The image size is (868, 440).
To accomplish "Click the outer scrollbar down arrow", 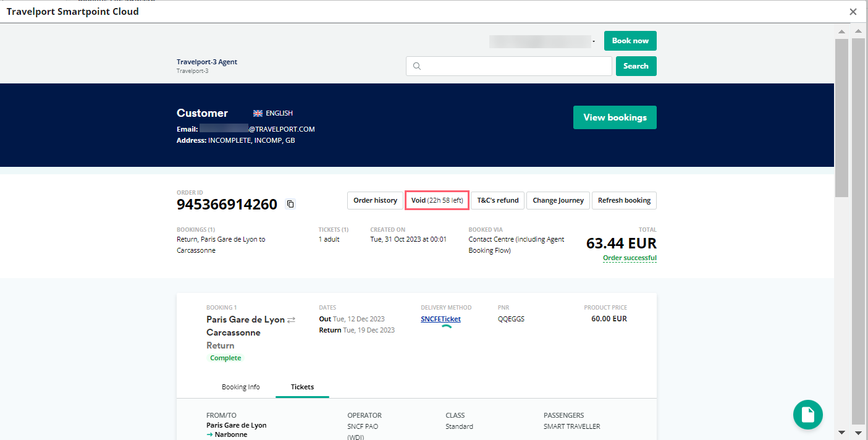I will pyautogui.click(x=858, y=432).
